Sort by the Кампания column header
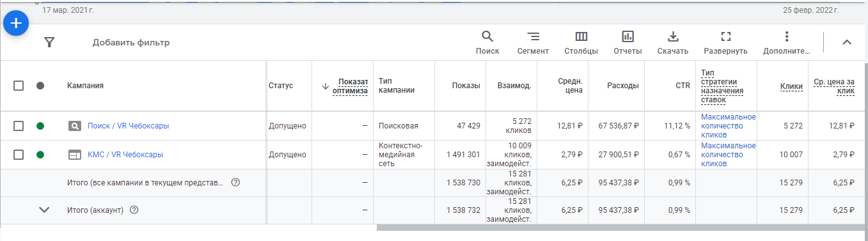The width and height of the screenshot is (868, 241). [x=85, y=86]
